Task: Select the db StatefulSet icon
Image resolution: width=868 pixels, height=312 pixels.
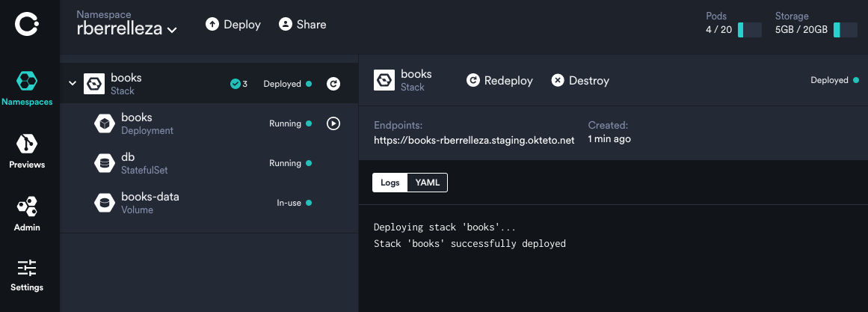Action: [x=104, y=163]
